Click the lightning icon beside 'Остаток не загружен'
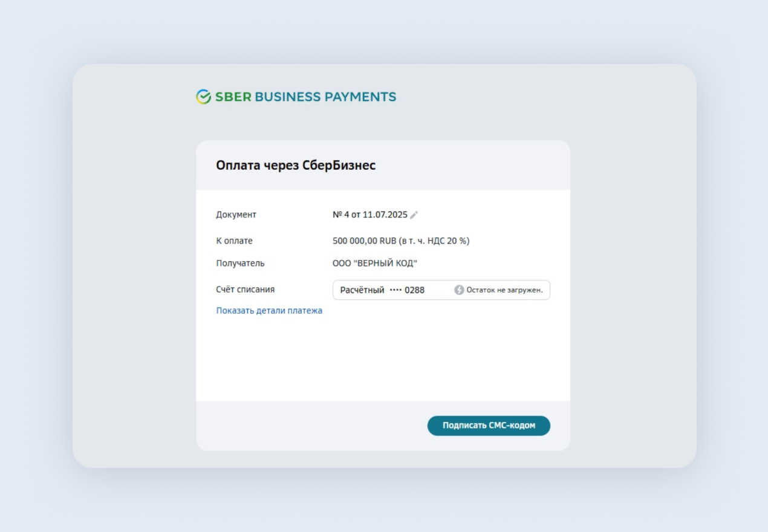The image size is (768, 532). click(459, 290)
